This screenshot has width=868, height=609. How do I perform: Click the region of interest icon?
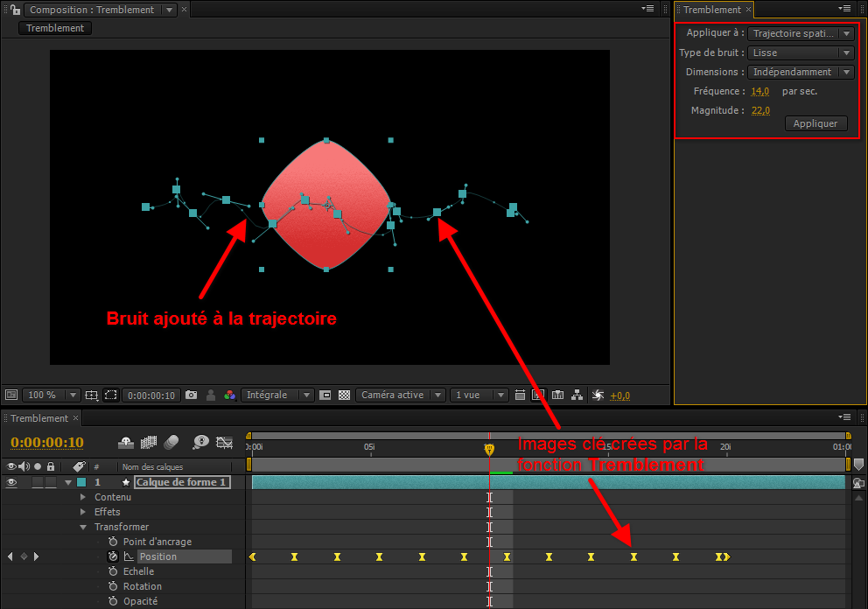point(111,395)
